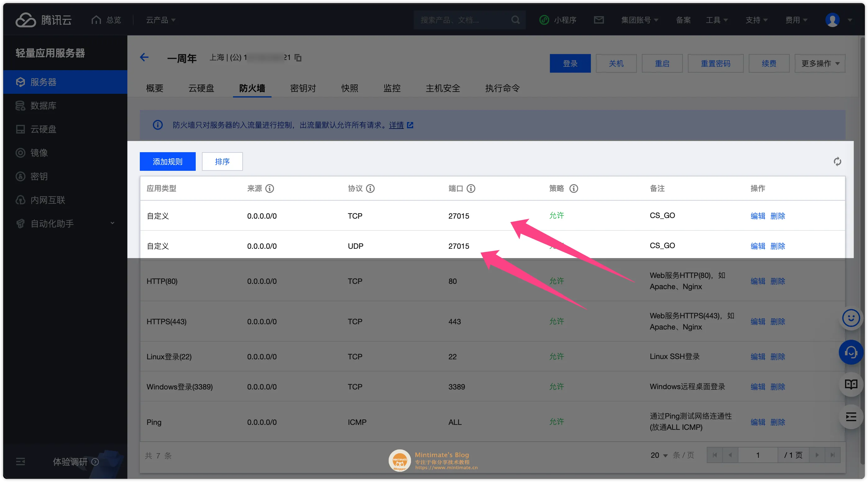The image size is (868, 482).
Task: Open messages via the envelope icon
Action: pos(599,20)
